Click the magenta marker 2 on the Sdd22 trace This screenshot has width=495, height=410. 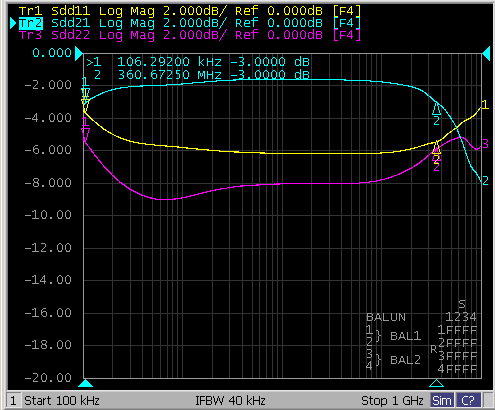click(436, 160)
